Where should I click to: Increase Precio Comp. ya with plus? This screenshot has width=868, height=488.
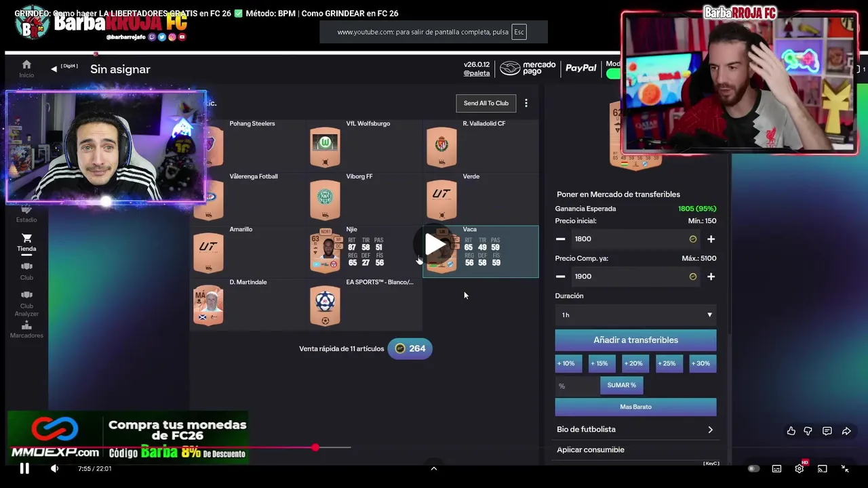(x=711, y=277)
